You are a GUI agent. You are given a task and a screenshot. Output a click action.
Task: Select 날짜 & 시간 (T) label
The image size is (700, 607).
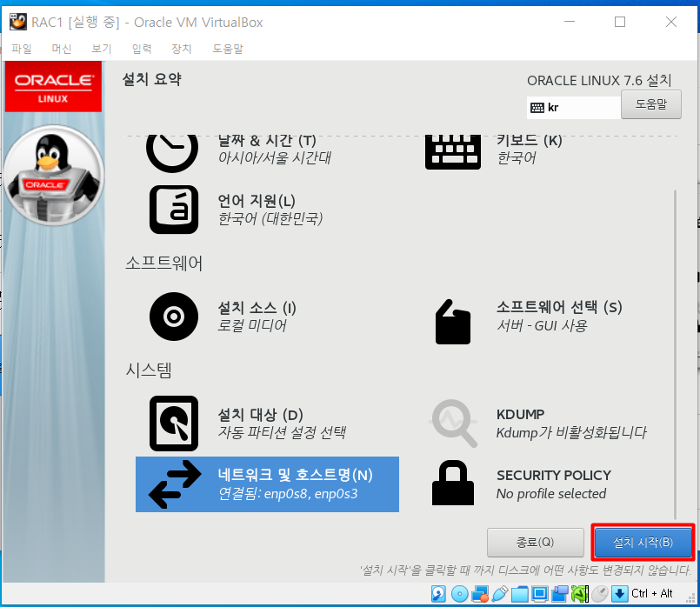click(x=266, y=141)
